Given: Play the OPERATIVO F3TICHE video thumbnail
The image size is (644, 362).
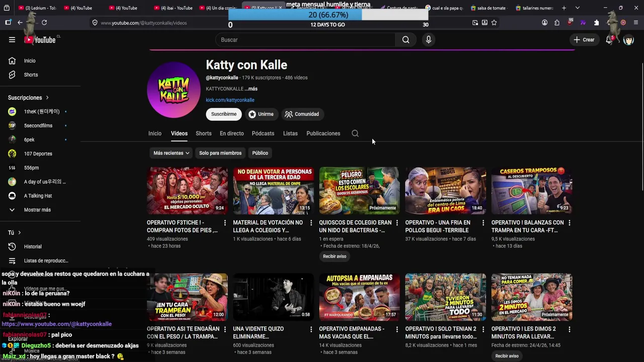Looking at the screenshot, I should pyautogui.click(x=187, y=191).
